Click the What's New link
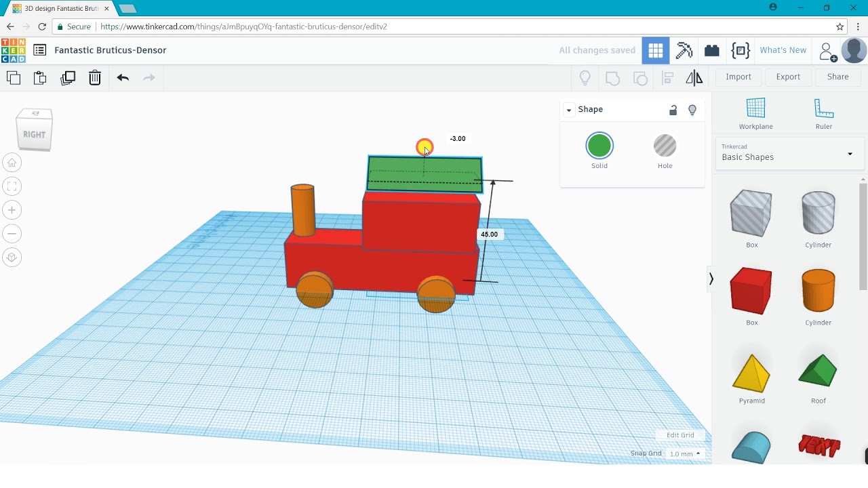 783,50
